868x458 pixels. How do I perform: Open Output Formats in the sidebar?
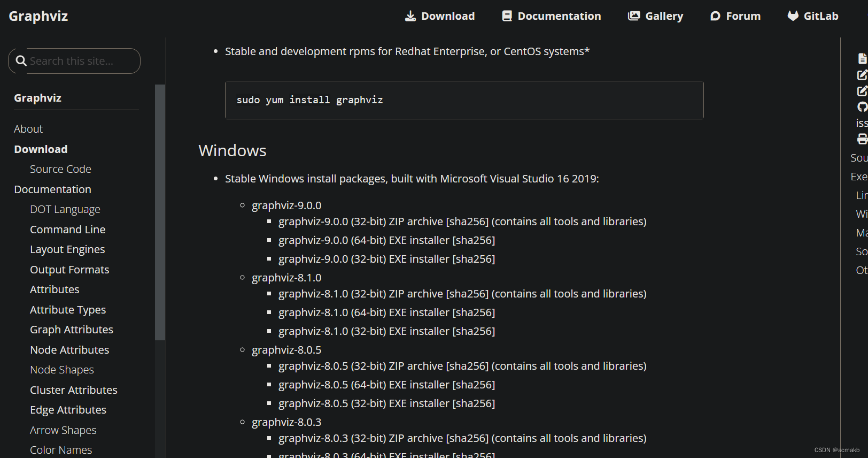[x=69, y=270]
